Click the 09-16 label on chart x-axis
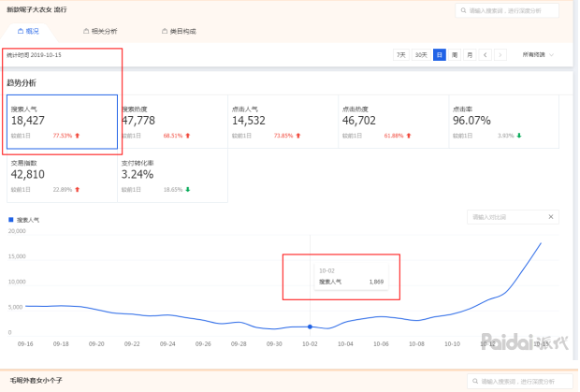 pos(25,344)
